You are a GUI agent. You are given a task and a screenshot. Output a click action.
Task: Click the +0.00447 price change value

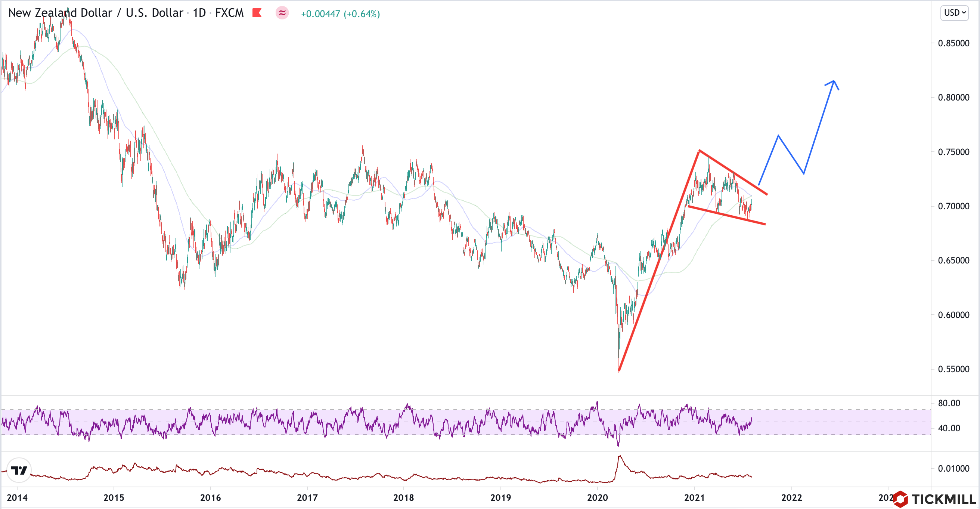320,14
